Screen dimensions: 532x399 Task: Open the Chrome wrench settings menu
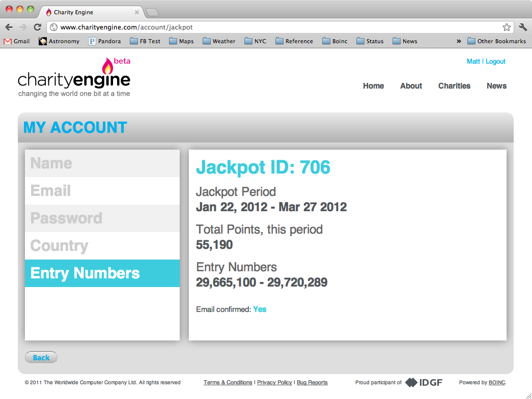[523, 27]
